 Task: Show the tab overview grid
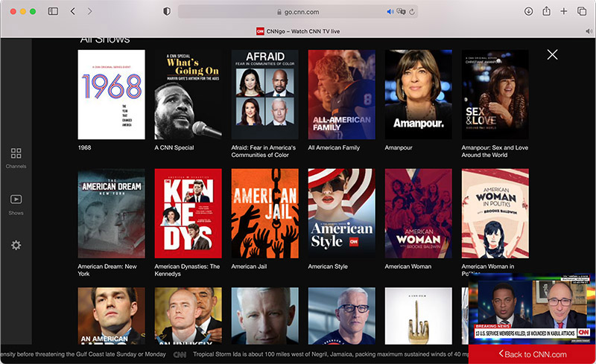click(582, 11)
